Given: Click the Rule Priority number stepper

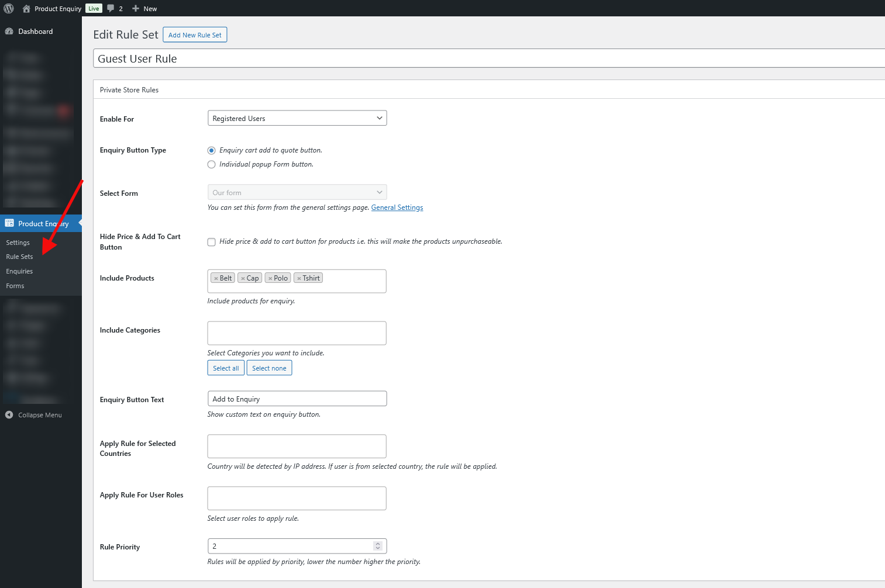Looking at the screenshot, I should click(x=378, y=546).
